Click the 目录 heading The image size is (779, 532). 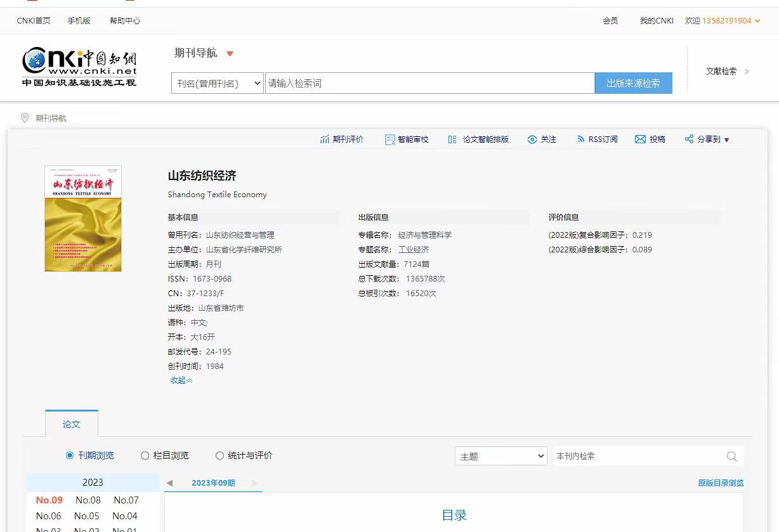(454, 516)
